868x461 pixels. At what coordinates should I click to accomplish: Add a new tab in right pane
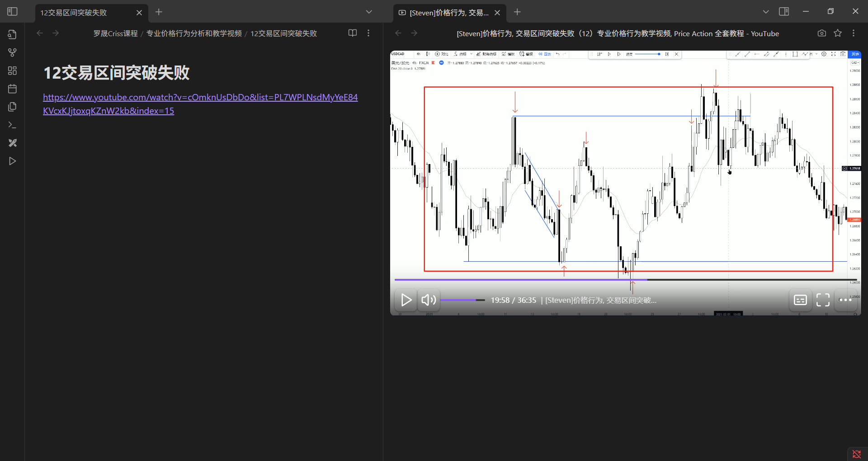point(517,12)
